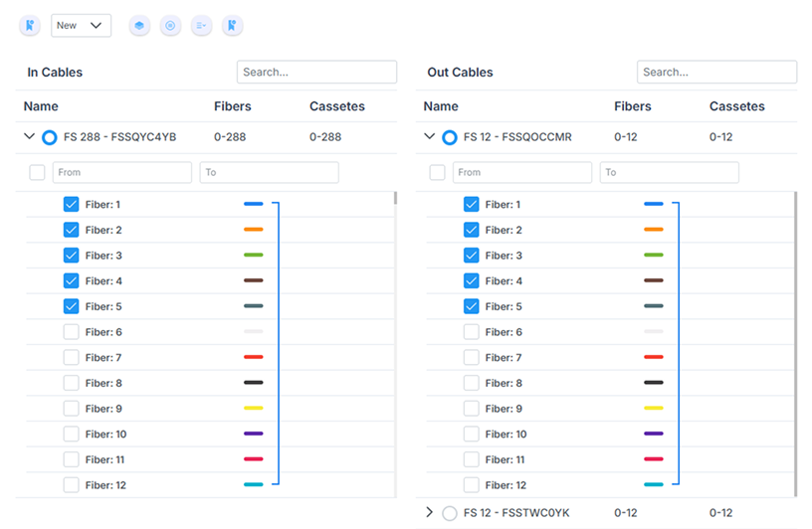Check Fiber: 6 in In Cables

coord(71,332)
